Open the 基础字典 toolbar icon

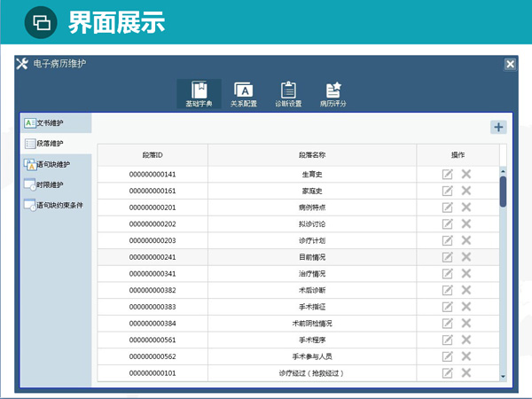tap(199, 94)
